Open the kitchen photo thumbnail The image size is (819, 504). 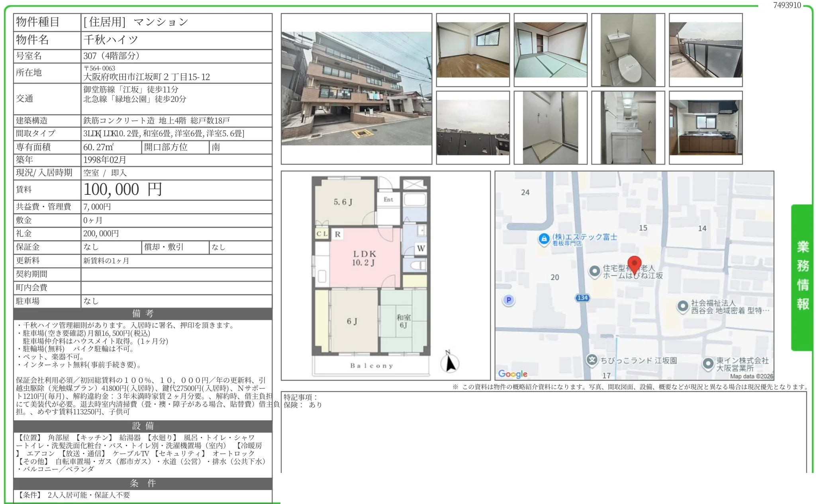pyautogui.click(x=705, y=127)
